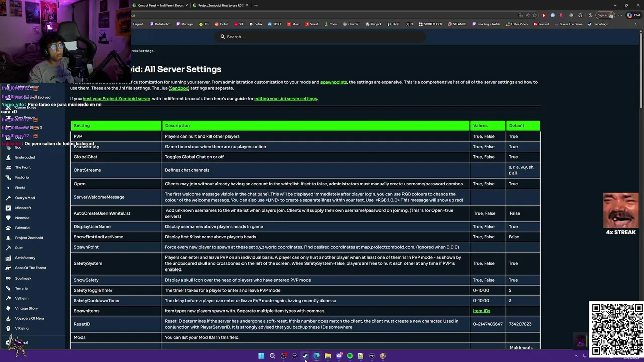This screenshot has width=644, height=362.
Task: Open a new browser tab
Action: tap(256, 5)
